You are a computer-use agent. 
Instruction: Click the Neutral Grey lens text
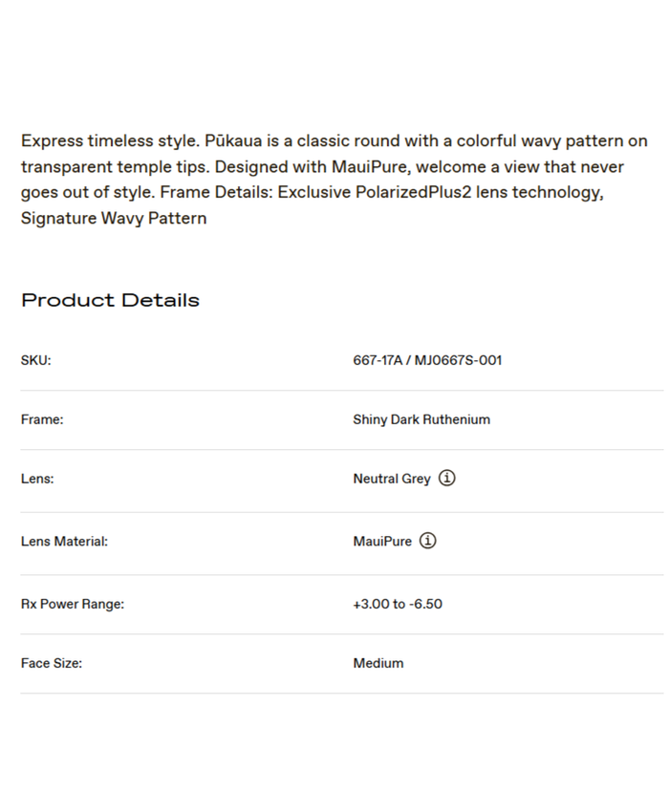pyautogui.click(x=392, y=479)
